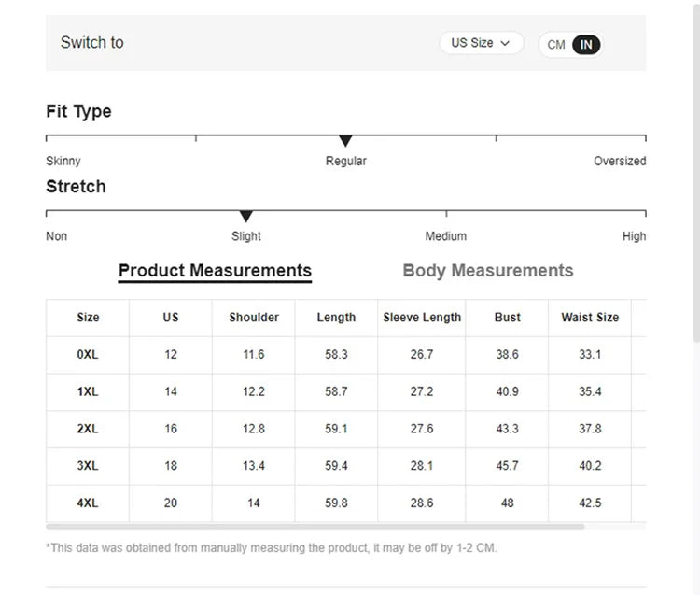
Task: Click the Bust column header
Action: coord(507,318)
